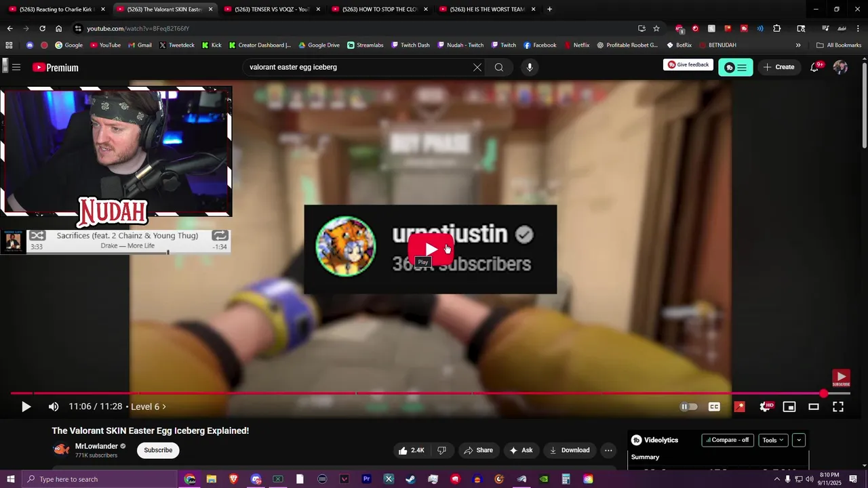The width and height of the screenshot is (868, 488).
Task: Open the TubeBuddy menu teal button
Action: coord(736,67)
